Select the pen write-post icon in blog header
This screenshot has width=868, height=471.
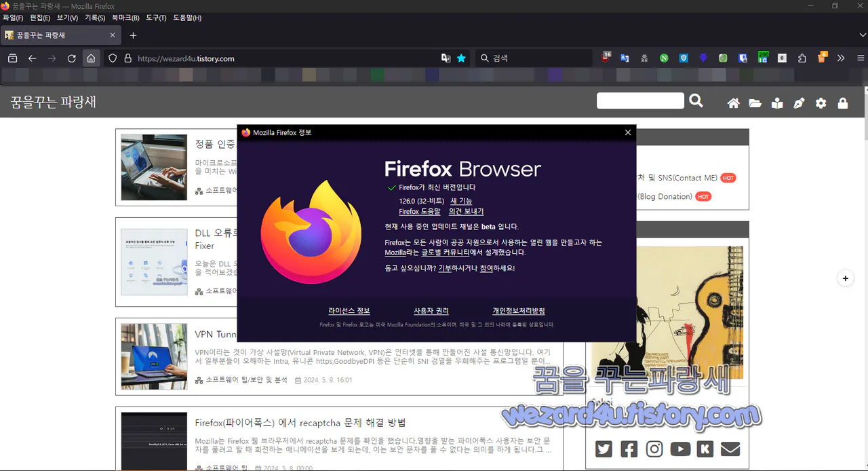pyautogui.click(x=799, y=102)
